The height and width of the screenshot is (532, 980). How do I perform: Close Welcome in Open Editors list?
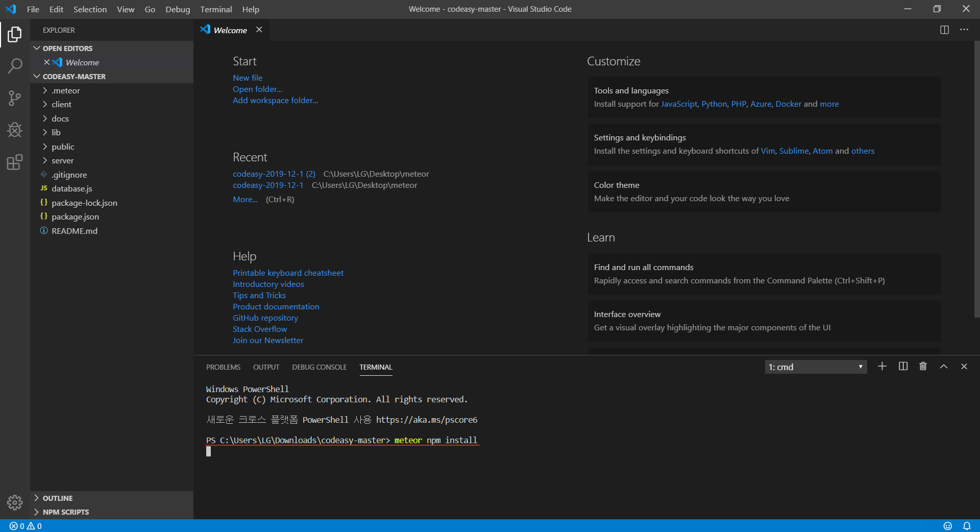pyautogui.click(x=46, y=62)
